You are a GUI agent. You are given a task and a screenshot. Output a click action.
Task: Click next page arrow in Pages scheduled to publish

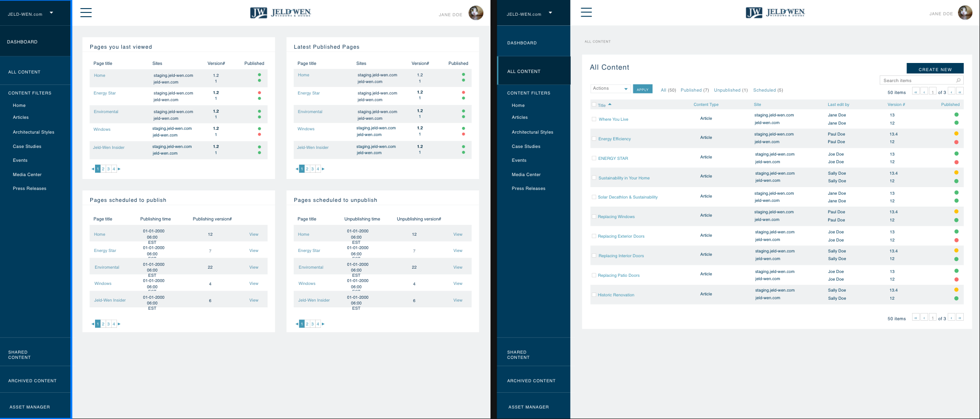pyautogui.click(x=119, y=324)
